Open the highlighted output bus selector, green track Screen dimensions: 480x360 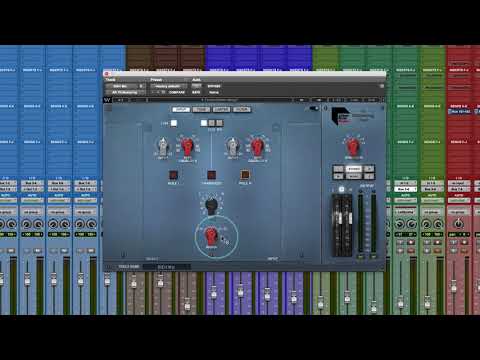pyautogui.click(x=405, y=189)
